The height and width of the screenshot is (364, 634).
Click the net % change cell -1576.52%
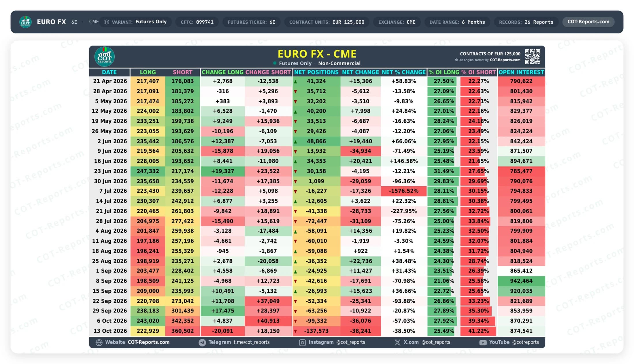click(x=403, y=191)
